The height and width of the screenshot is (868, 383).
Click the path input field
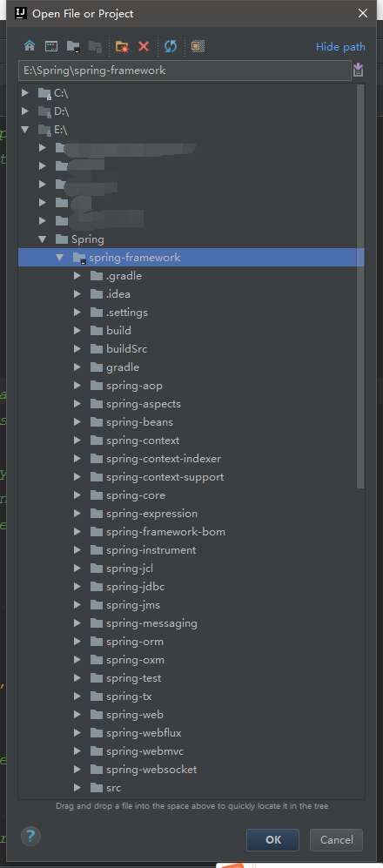pyautogui.click(x=185, y=71)
